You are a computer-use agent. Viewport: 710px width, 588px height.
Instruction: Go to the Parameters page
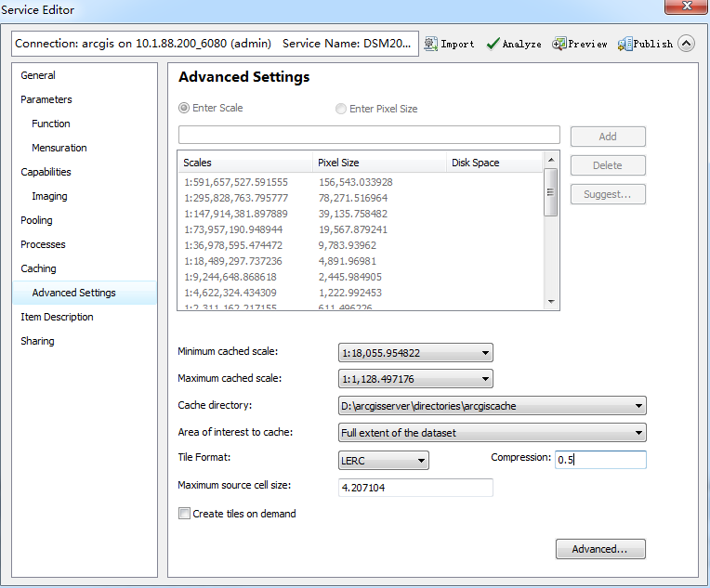click(46, 99)
